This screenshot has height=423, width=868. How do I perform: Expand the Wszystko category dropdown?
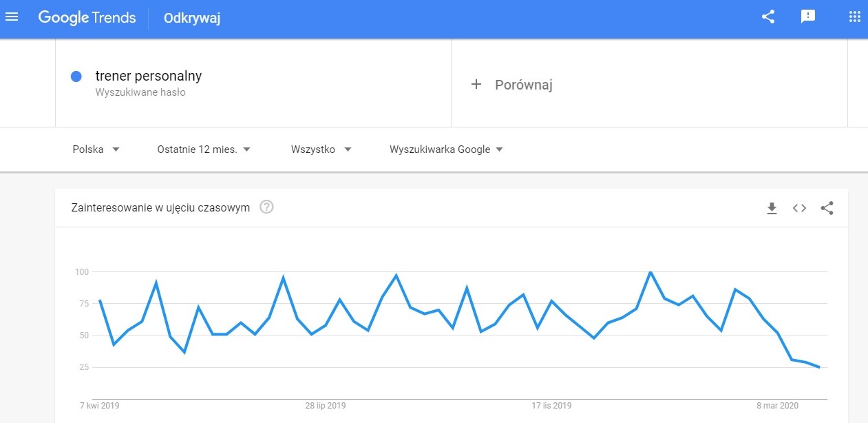point(321,149)
